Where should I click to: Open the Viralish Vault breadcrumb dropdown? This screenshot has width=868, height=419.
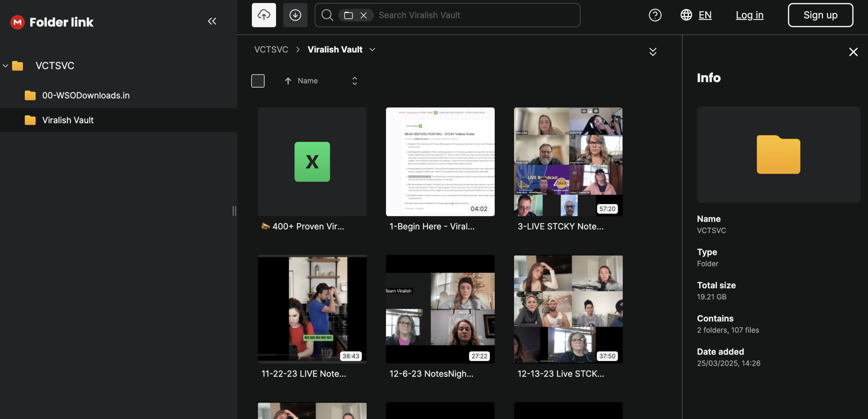click(372, 49)
